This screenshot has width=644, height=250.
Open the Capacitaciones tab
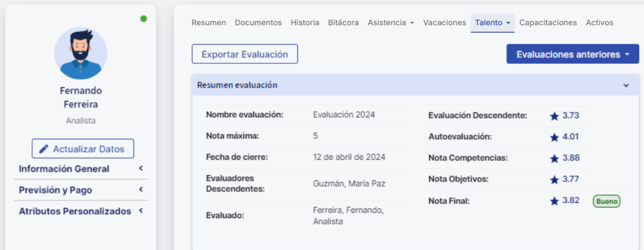click(x=548, y=22)
